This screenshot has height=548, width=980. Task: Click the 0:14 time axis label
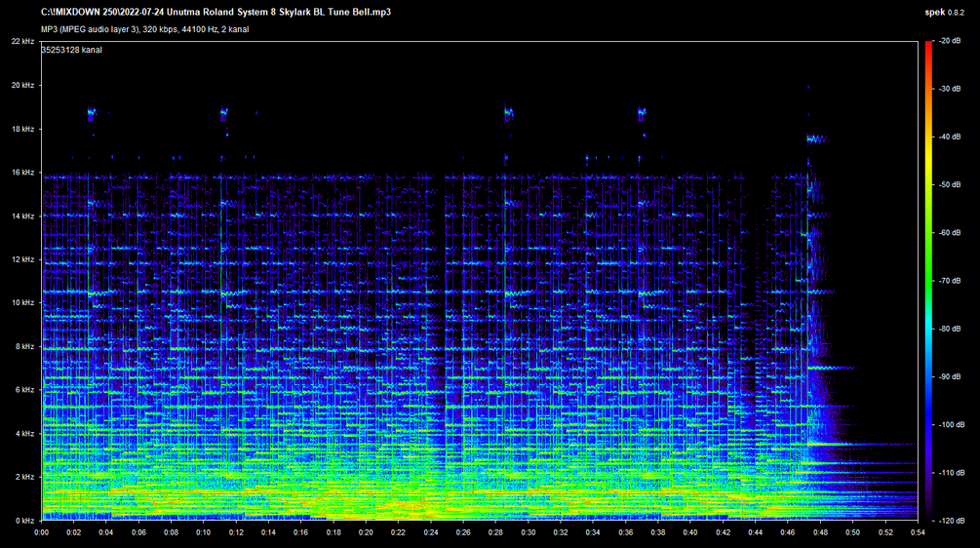click(x=269, y=532)
